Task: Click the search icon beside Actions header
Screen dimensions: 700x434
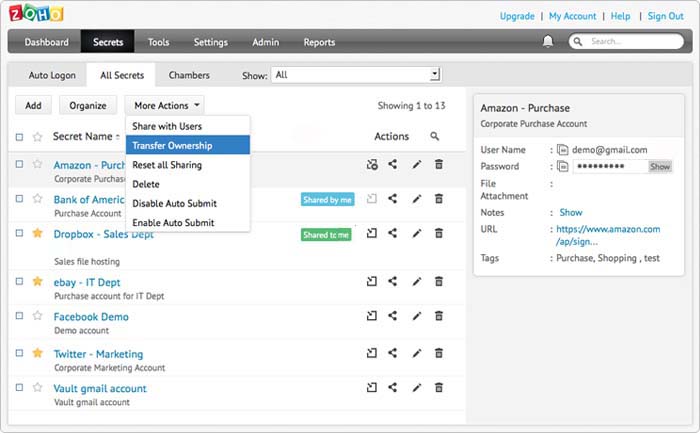Action: click(435, 136)
